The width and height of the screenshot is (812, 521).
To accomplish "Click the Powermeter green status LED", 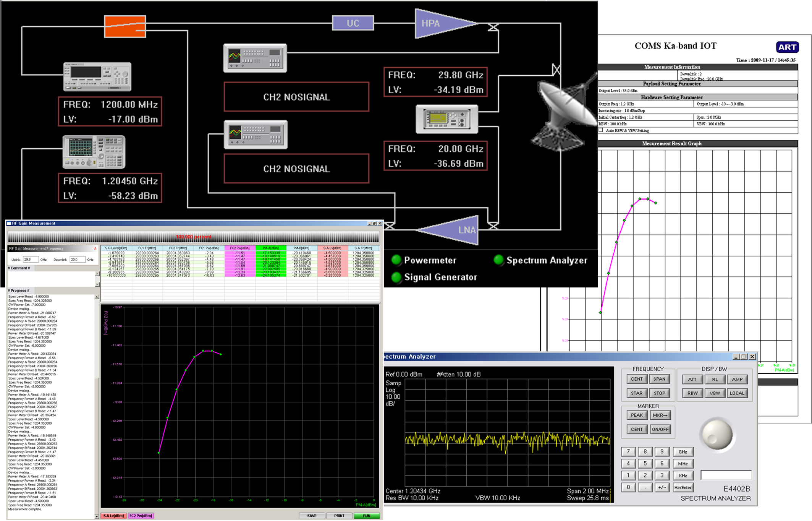I will [x=396, y=260].
